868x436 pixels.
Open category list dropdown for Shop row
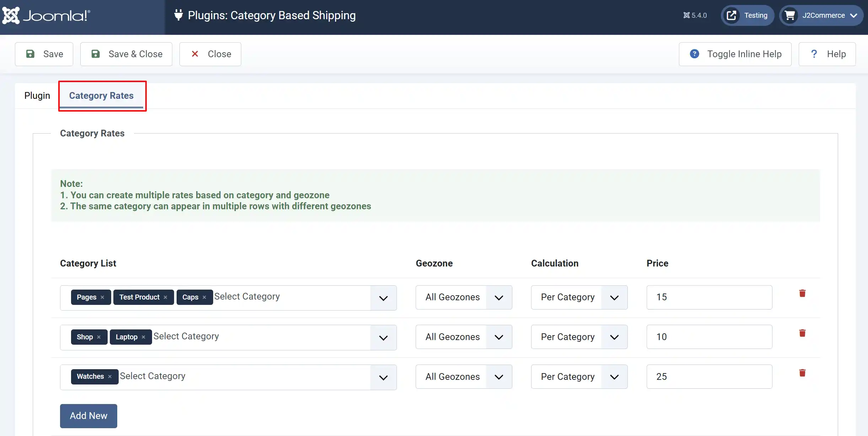pyautogui.click(x=383, y=338)
